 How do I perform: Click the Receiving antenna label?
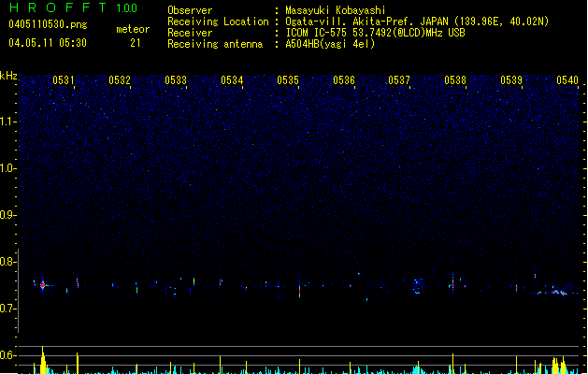[215, 44]
